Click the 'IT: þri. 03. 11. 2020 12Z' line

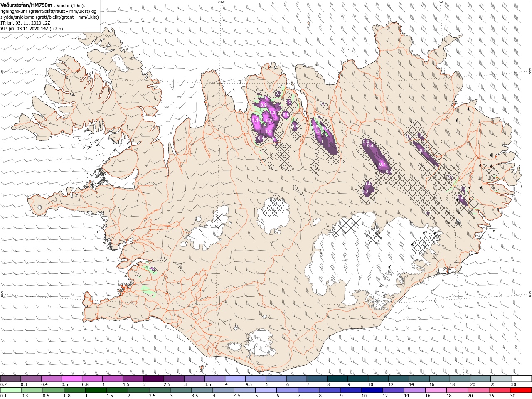(x=25, y=23)
